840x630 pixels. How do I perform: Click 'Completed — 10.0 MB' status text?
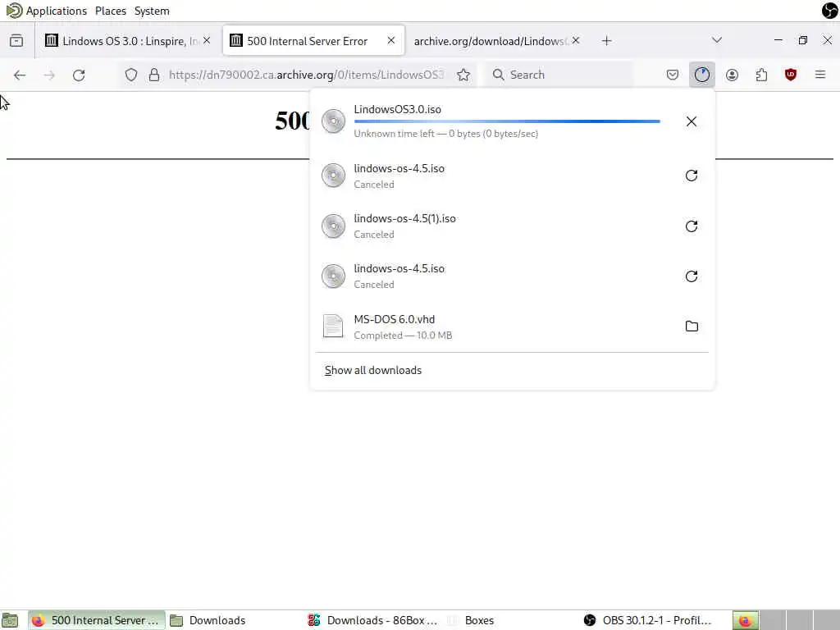click(403, 336)
